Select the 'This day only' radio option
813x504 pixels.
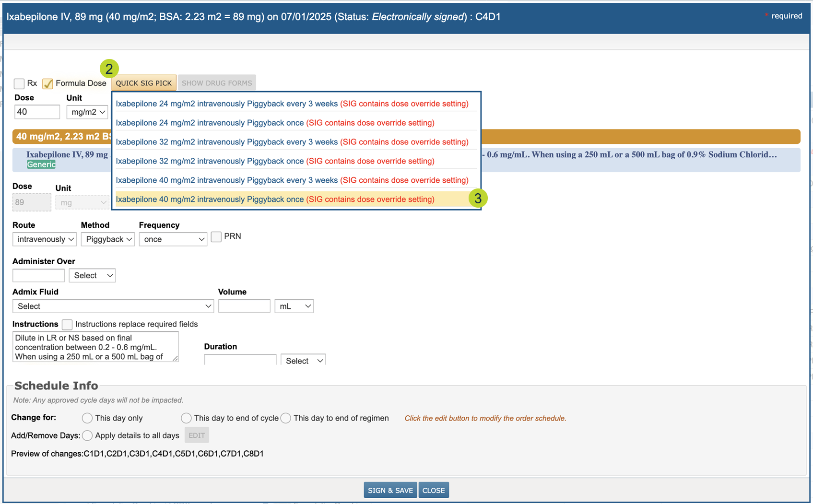click(x=87, y=418)
